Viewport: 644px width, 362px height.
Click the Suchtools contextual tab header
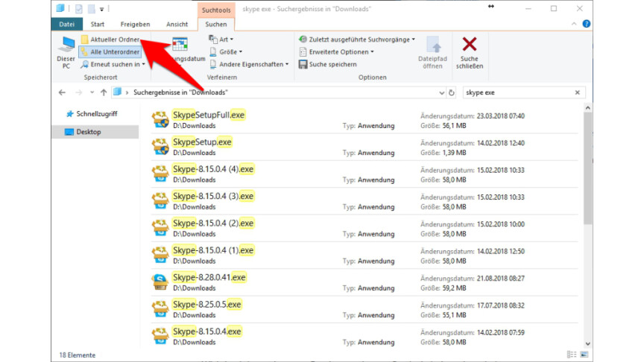216,10
